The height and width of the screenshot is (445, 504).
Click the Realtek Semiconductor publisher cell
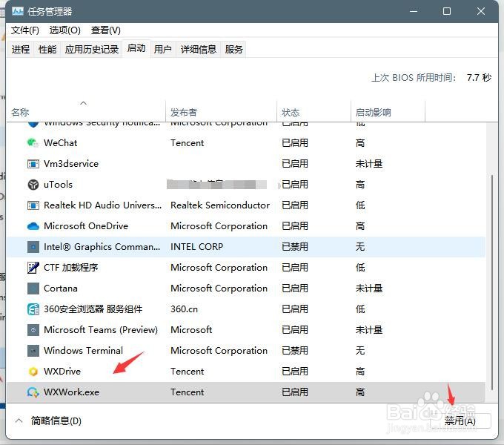point(220,205)
